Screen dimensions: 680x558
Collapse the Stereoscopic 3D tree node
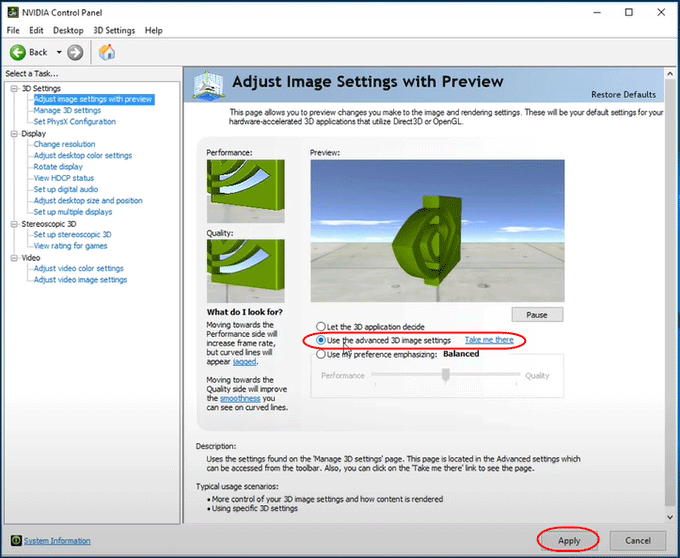tap(14, 224)
